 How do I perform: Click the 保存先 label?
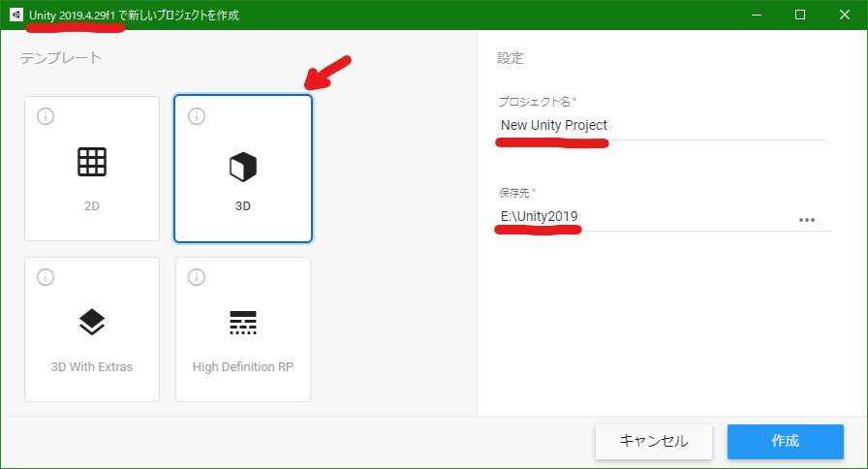[x=517, y=193]
